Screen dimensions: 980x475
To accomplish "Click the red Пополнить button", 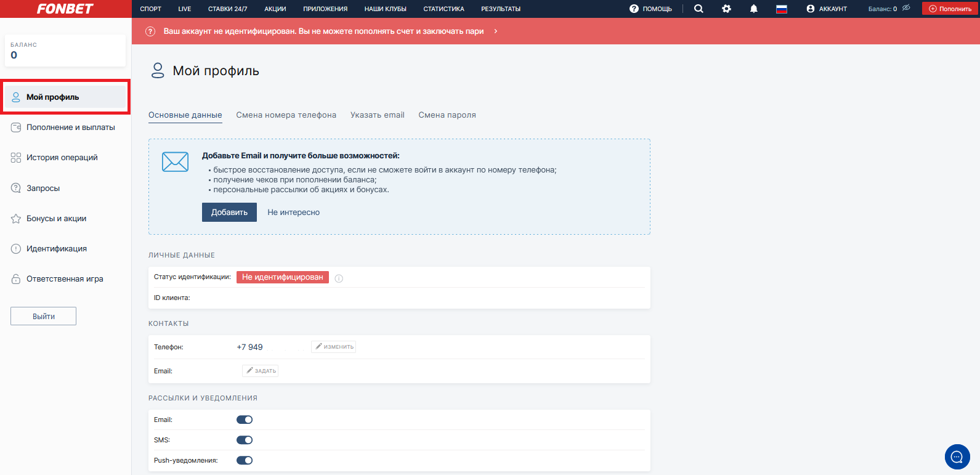I will [x=950, y=9].
